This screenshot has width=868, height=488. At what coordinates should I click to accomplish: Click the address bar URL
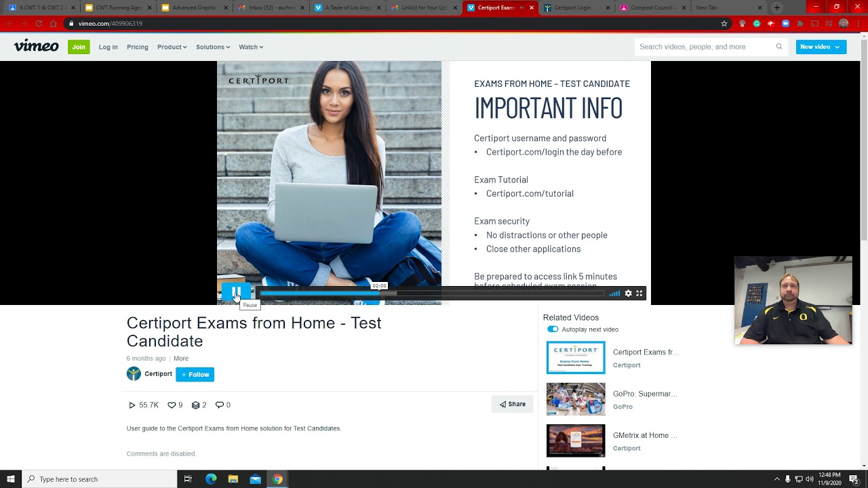click(110, 24)
